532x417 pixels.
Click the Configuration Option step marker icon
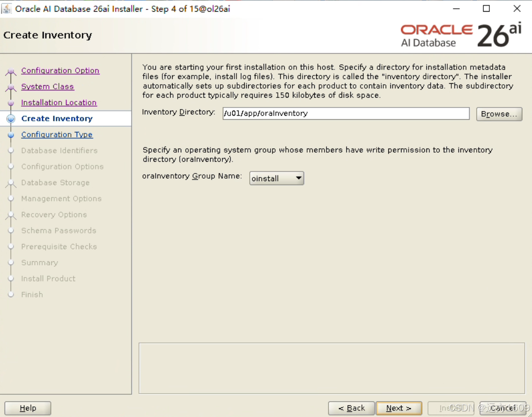click(11, 71)
